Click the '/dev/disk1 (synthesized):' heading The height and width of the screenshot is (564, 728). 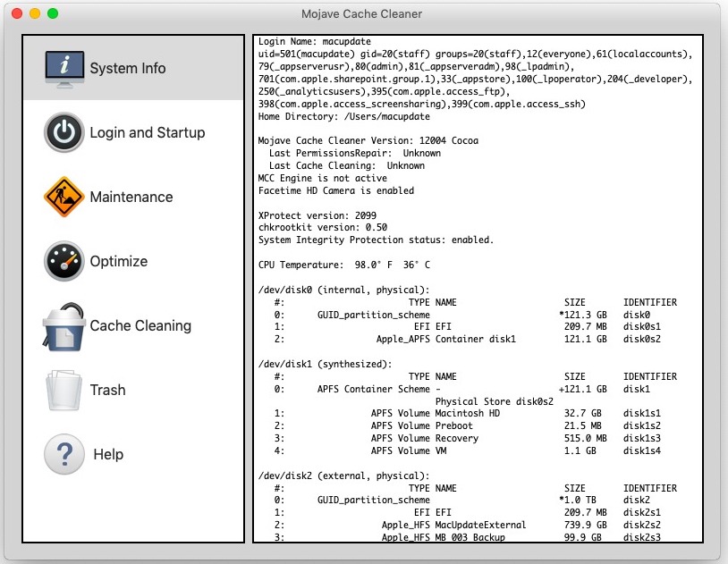point(325,364)
